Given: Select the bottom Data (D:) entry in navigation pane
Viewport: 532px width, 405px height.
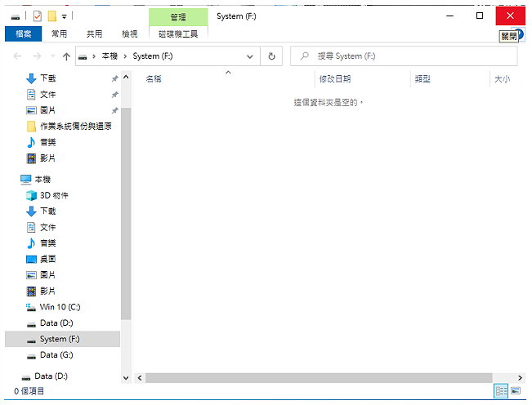Looking at the screenshot, I should pyautogui.click(x=51, y=376).
